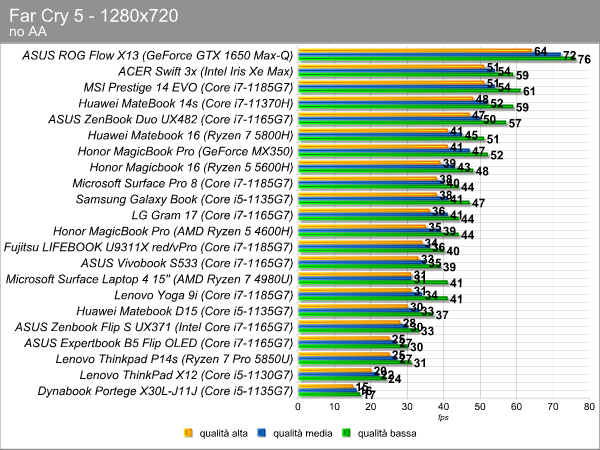Select the Fujitsu LIFEBOOK U9311X label
600x450 pixels.
(148, 247)
